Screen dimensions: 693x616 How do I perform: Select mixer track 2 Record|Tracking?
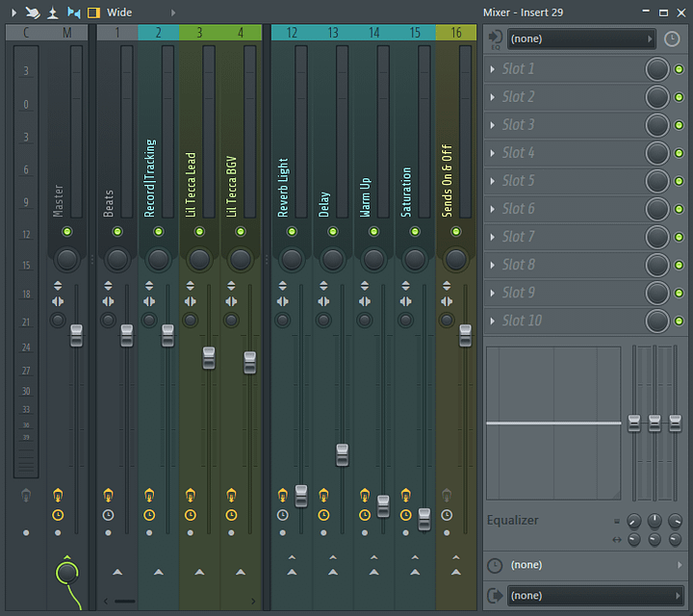pos(158,33)
